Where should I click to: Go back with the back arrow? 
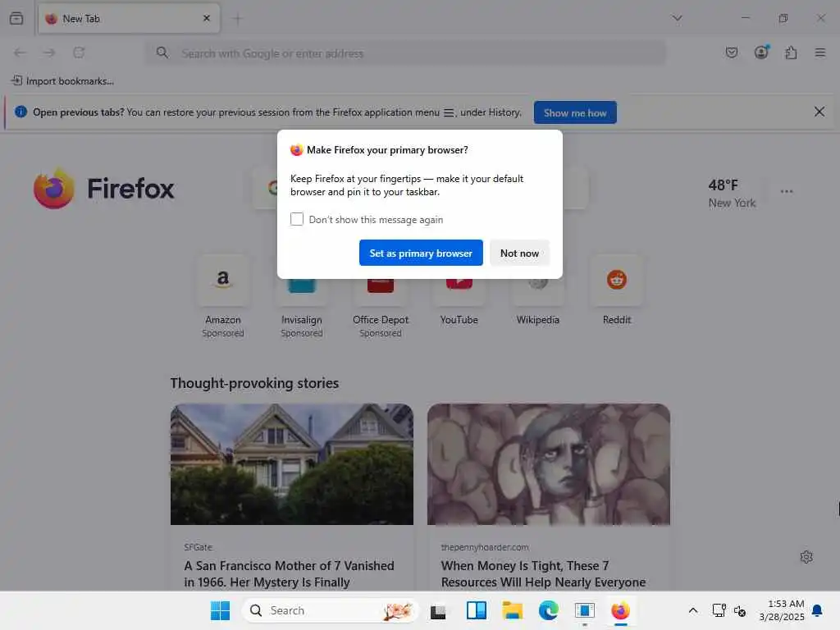click(20, 52)
